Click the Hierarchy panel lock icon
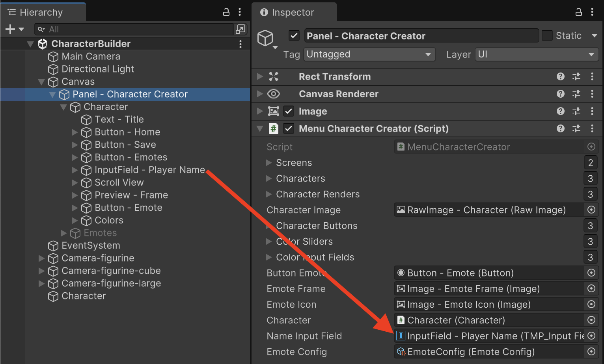604x364 pixels. 226,12
